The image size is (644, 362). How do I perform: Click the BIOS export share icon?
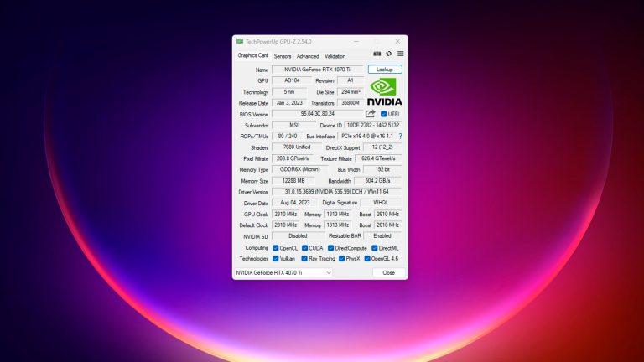tap(371, 113)
